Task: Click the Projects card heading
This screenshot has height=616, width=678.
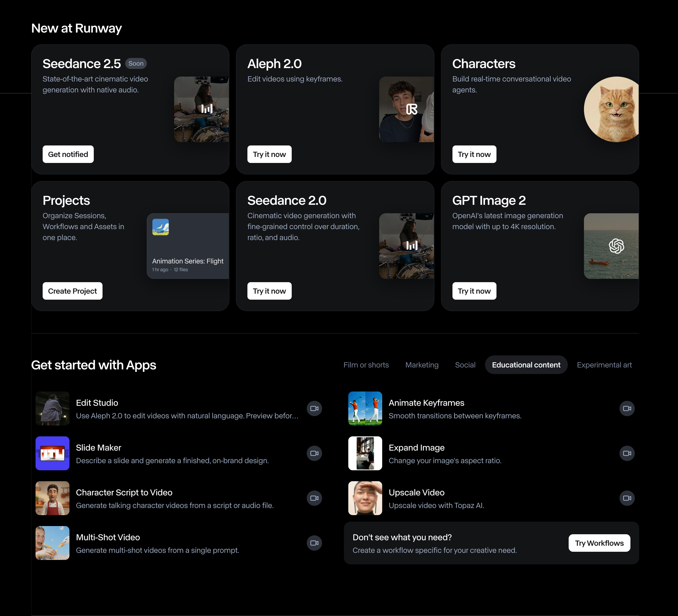Action: [66, 200]
